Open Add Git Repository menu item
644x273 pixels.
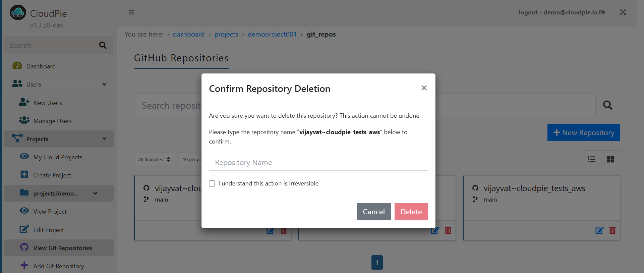[x=58, y=266]
